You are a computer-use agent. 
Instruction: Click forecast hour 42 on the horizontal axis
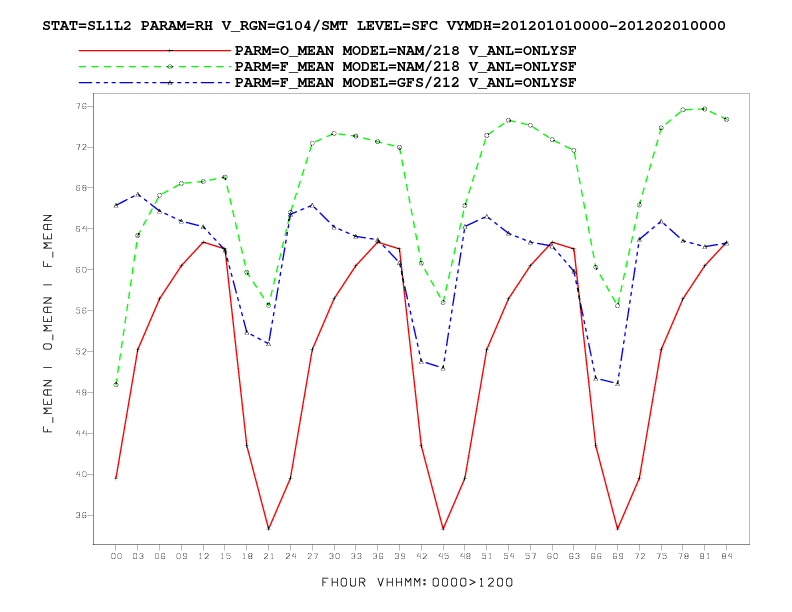pos(421,556)
